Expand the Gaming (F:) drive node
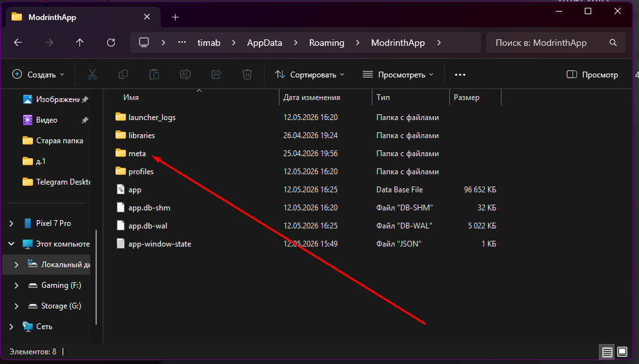The width and height of the screenshot is (639, 364). (16, 285)
